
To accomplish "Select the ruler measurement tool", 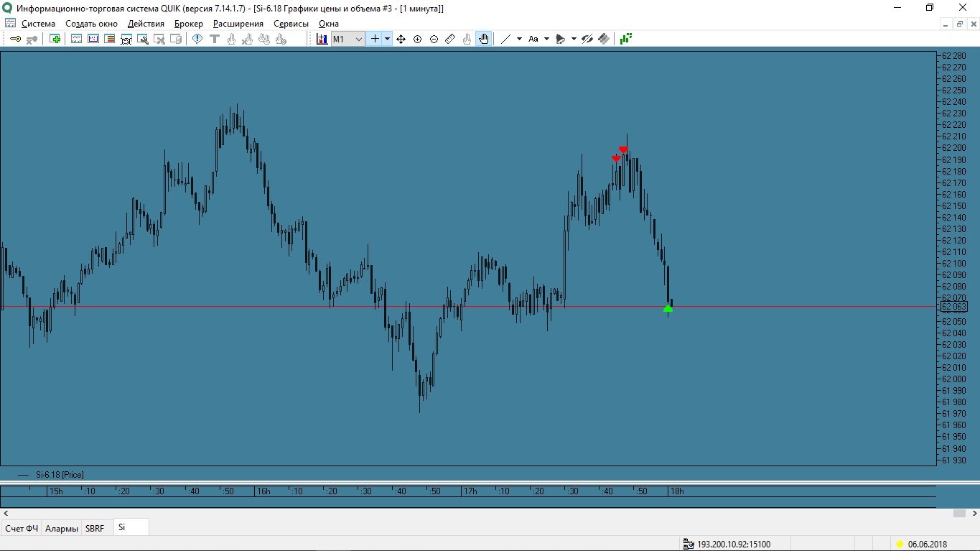I will tap(450, 39).
